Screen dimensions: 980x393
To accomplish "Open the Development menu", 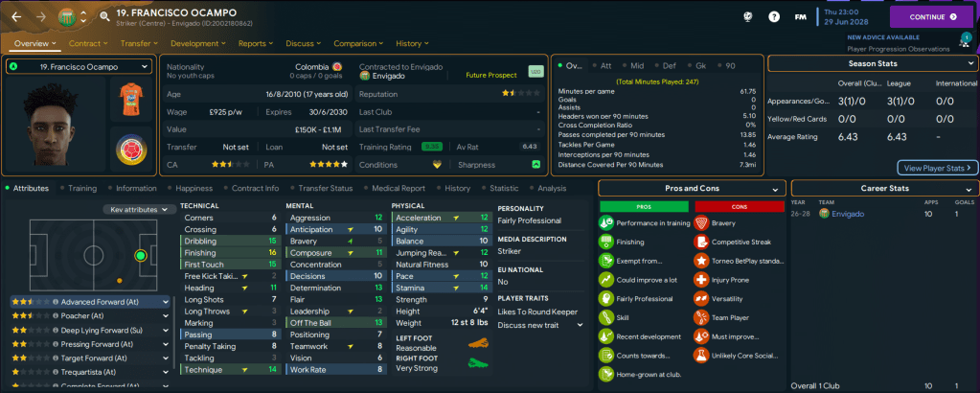I will [197, 43].
